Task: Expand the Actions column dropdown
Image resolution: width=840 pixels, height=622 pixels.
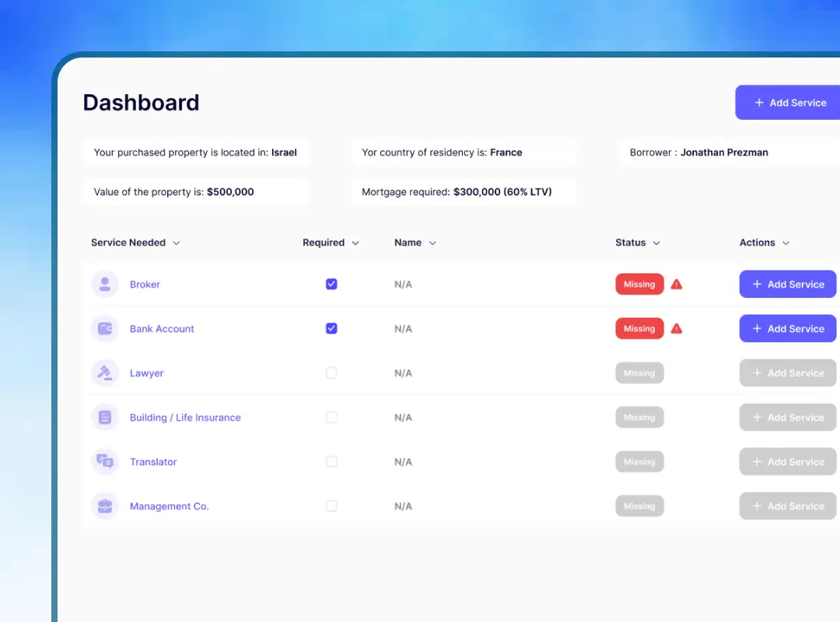Action: click(785, 243)
